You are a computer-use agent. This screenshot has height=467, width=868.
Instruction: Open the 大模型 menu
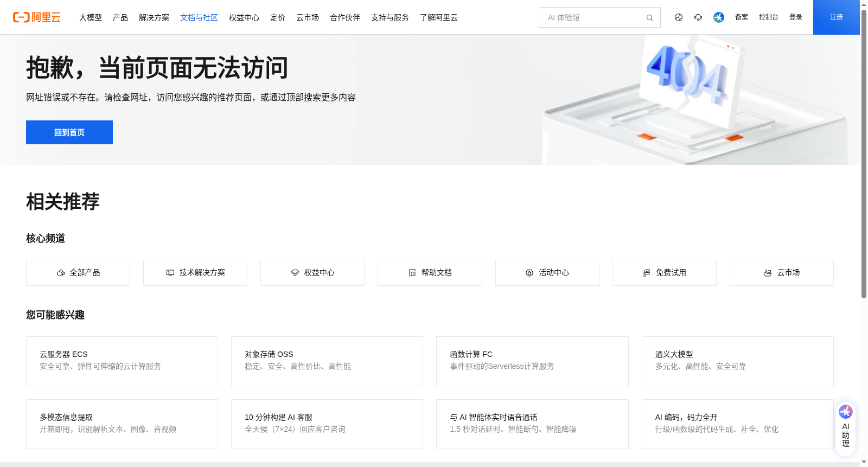pyautogui.click(x=91, y=17)
